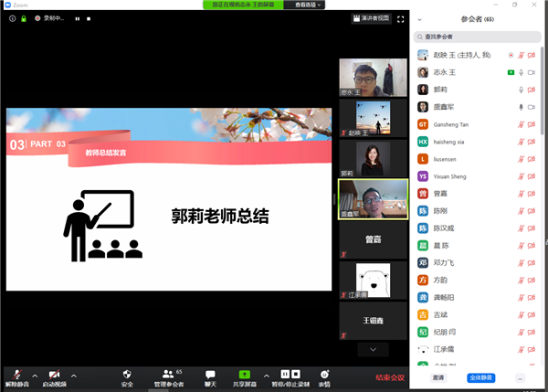Pause the recording at top left
The width and height of the screenshot is (548, 392).
coord(77,18)
